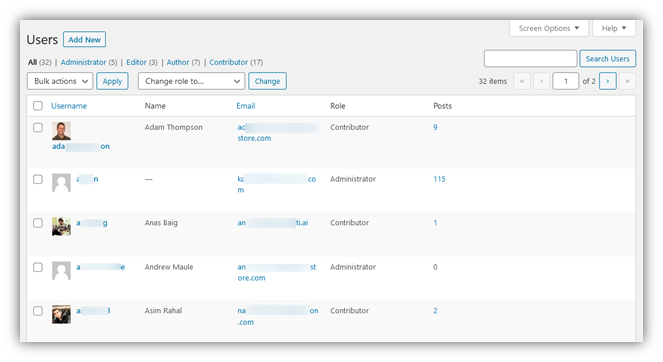Viewport: 663px width, 362px height.
Task: Click the name text 'Anas Baig'
Action: [161, 223]
